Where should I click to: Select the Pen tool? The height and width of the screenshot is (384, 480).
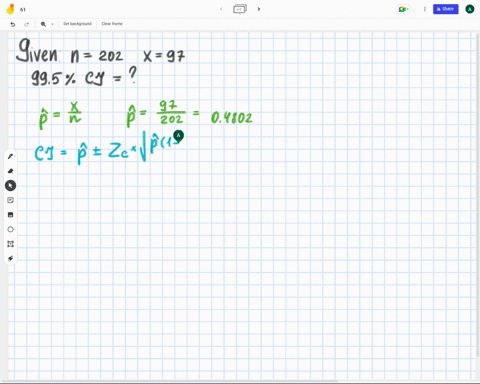10,156
